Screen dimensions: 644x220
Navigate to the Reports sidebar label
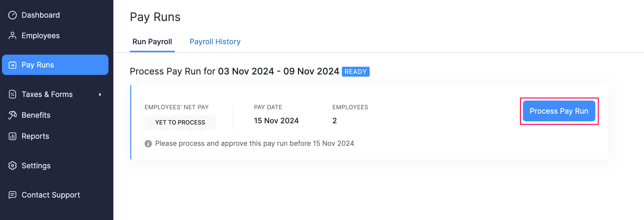click(35, 136)
